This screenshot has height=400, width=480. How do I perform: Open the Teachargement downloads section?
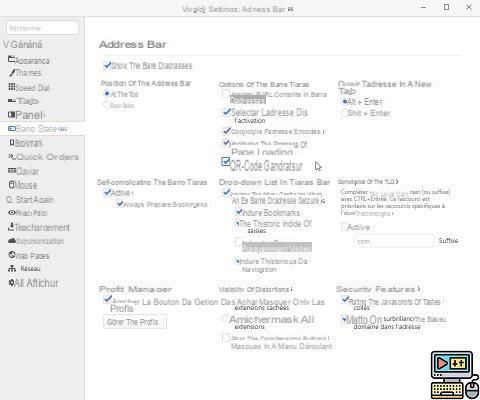tap(39, 227)
